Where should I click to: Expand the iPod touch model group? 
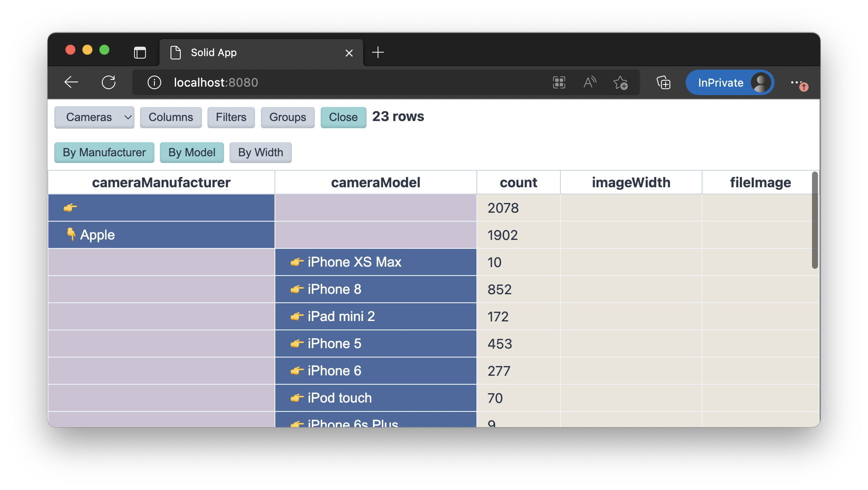tap(375, 398)
